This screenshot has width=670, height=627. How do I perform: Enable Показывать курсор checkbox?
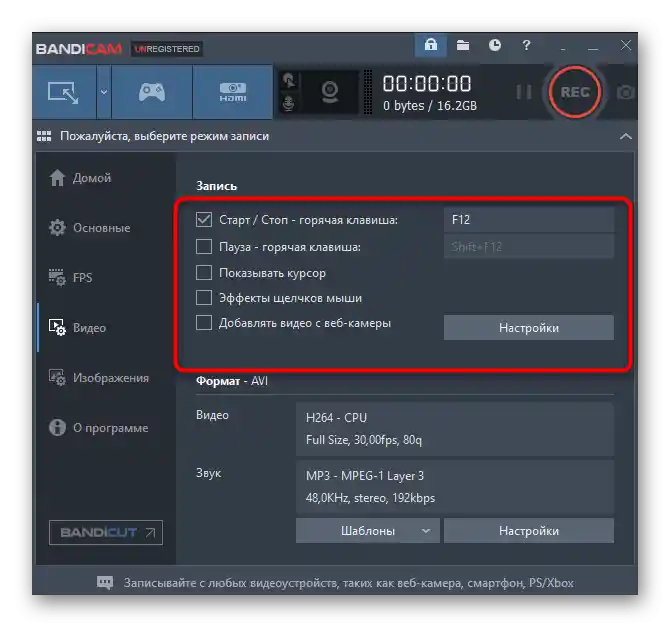click(204, 272)
